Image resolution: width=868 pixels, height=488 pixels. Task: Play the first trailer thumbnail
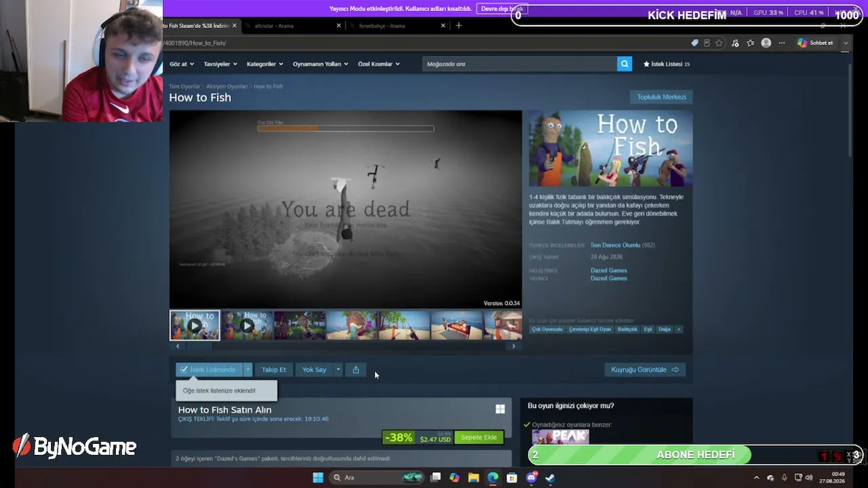pos(195,325)
